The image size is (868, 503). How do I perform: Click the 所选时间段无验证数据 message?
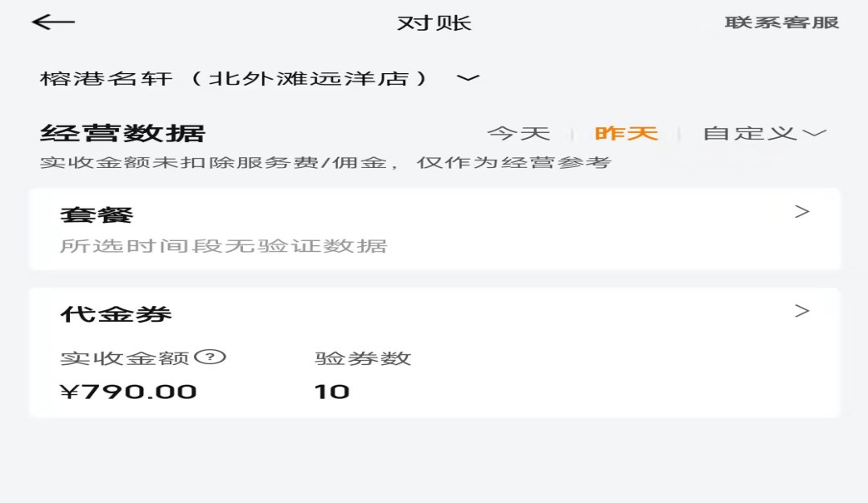223,246
